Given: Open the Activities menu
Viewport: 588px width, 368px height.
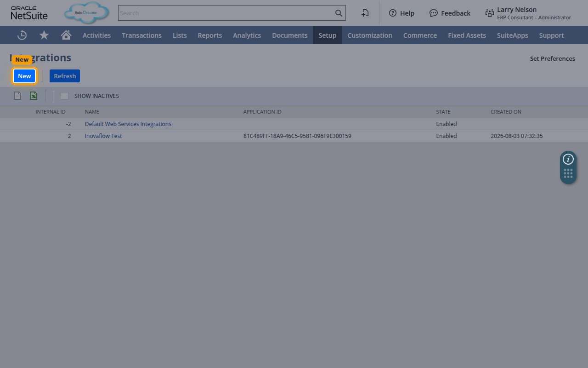Looking at the screenshot, I should (x=96, y=35).
